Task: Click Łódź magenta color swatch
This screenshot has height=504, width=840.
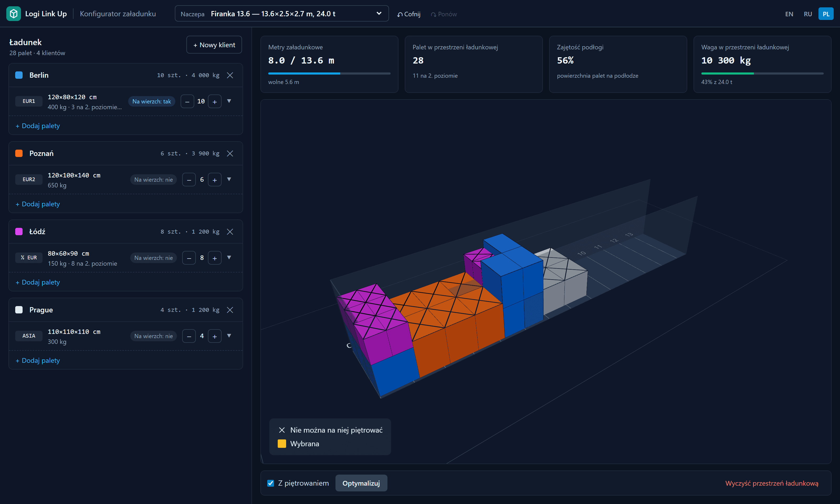Action: (19, 232)
